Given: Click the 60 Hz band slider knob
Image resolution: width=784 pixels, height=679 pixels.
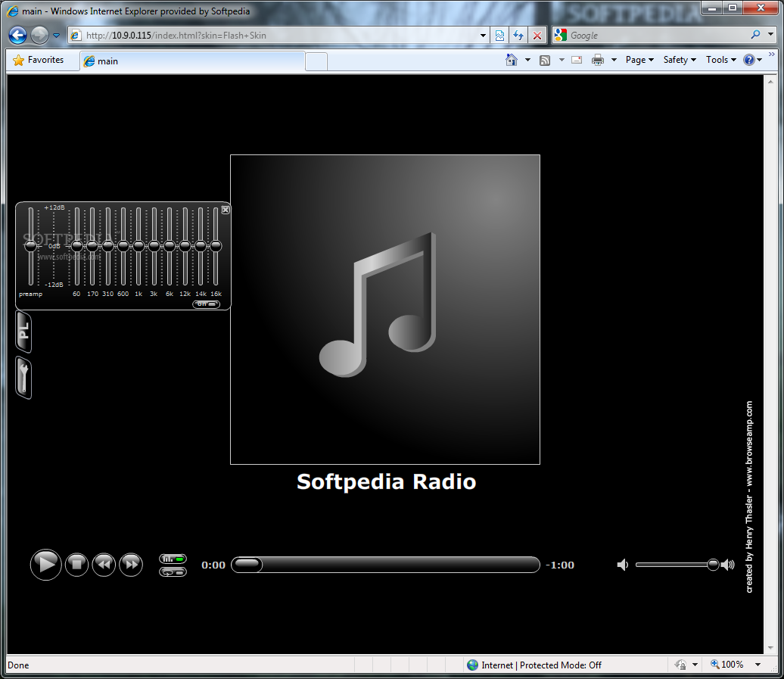Looking at the screenshot, I should (x=77, y=245).
